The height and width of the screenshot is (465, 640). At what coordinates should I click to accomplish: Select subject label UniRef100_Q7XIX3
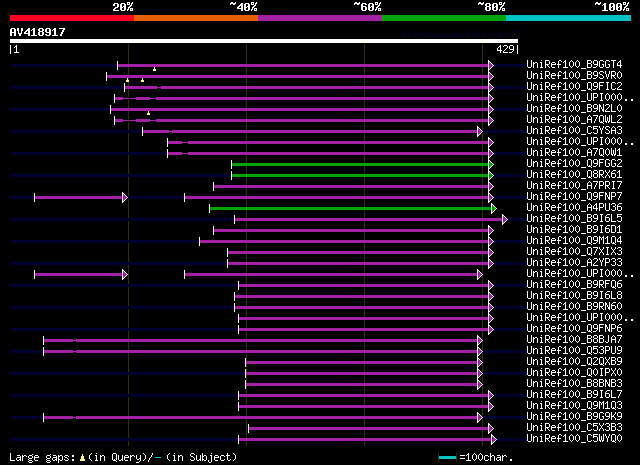point(574,252)
